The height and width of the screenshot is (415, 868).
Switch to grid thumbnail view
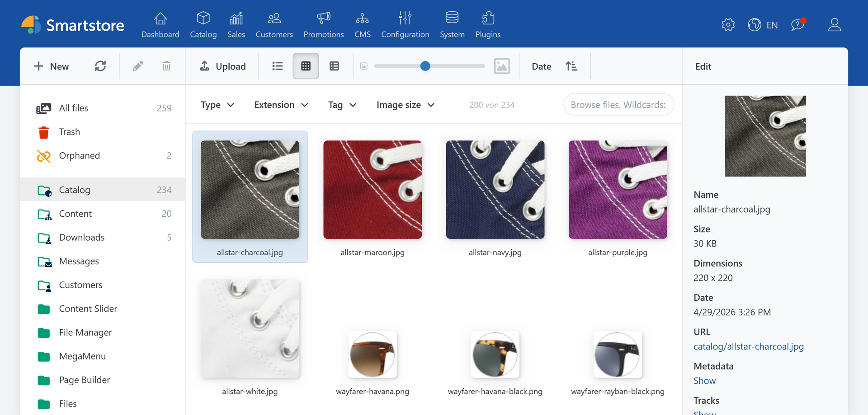tap(306, 66)
